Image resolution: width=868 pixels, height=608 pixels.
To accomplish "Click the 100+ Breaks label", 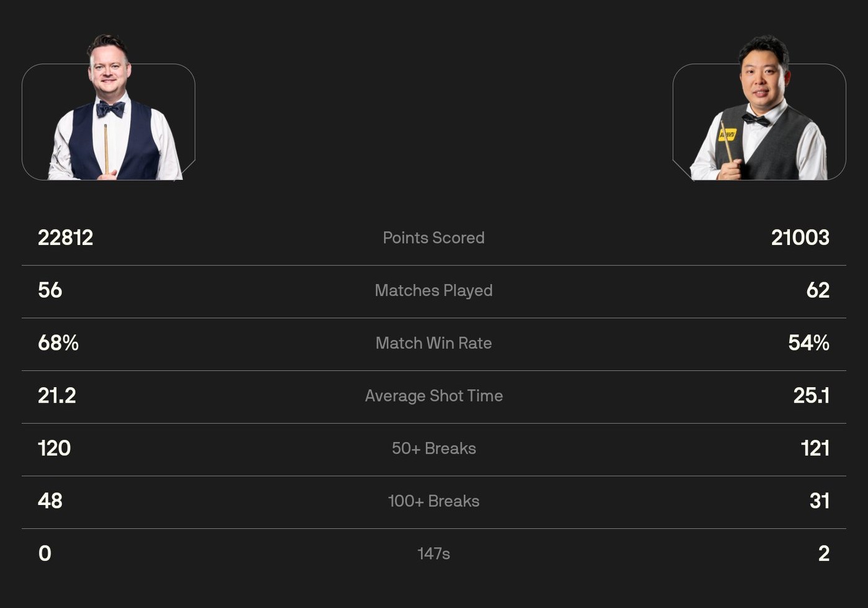I will pyautogui.click(x=433, y=501).
